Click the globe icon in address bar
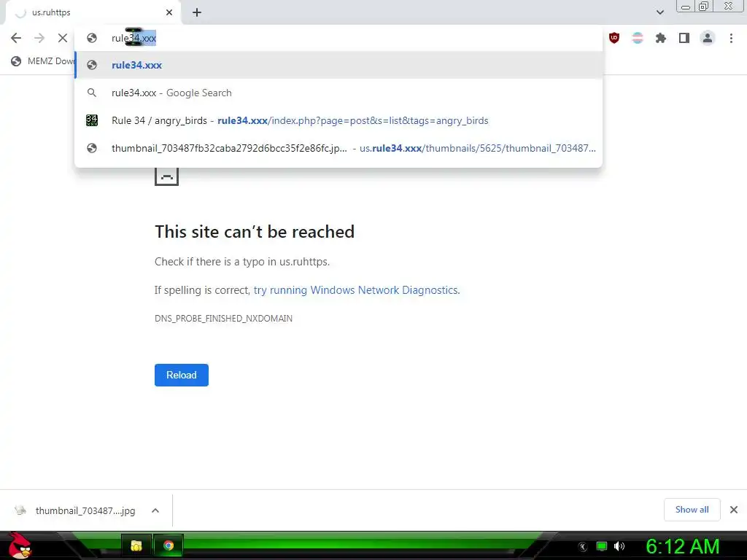Screen dimensions: 747x560 pyautogui.click(x=92, y=38)
